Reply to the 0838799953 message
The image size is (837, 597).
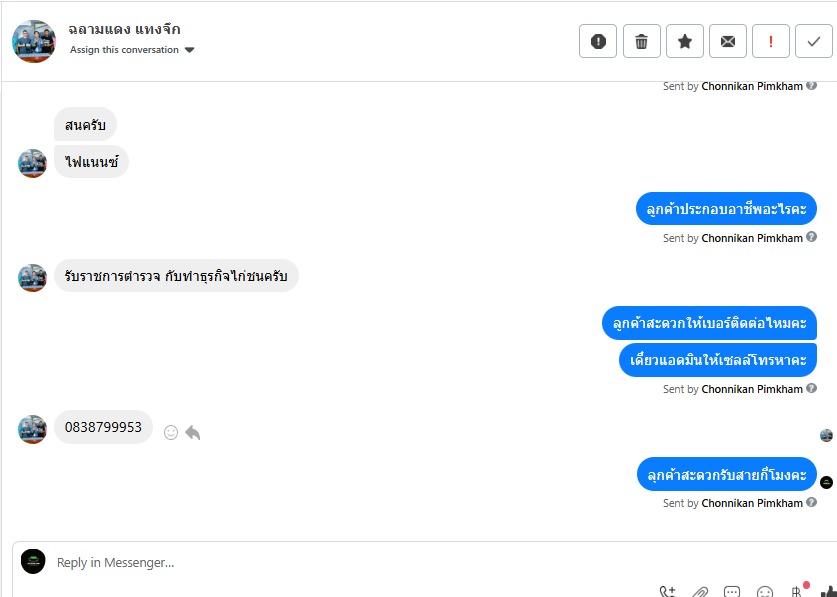click(x=193, y=432)
